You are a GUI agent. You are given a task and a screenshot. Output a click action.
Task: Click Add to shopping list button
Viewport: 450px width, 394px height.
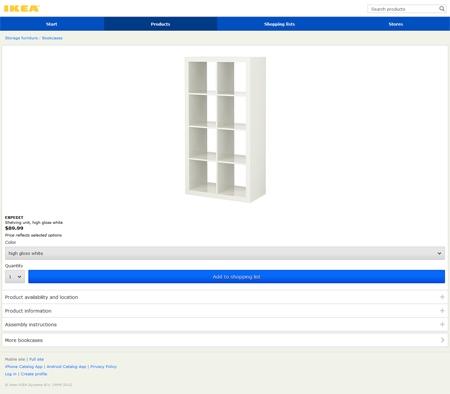(x=236, y=277)
